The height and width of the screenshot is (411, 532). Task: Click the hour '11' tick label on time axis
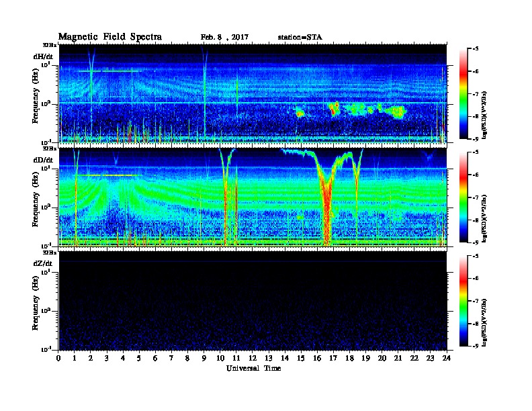point(236,358)
